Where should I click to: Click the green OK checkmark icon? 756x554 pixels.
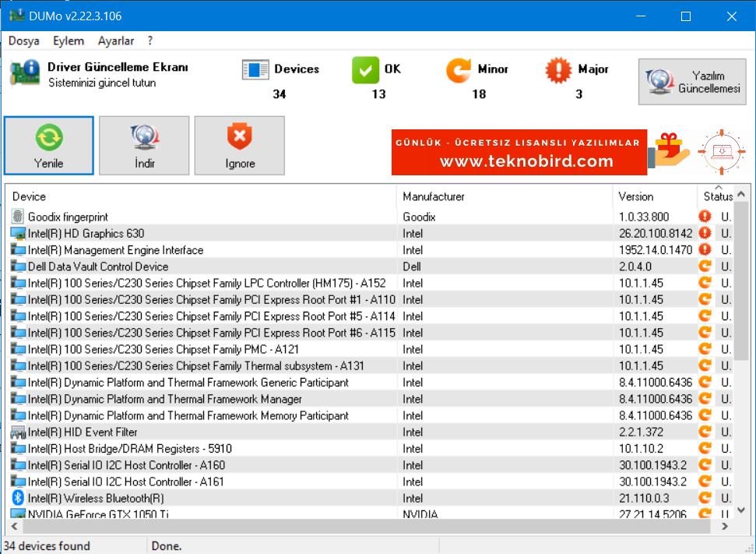coord(365,70)
